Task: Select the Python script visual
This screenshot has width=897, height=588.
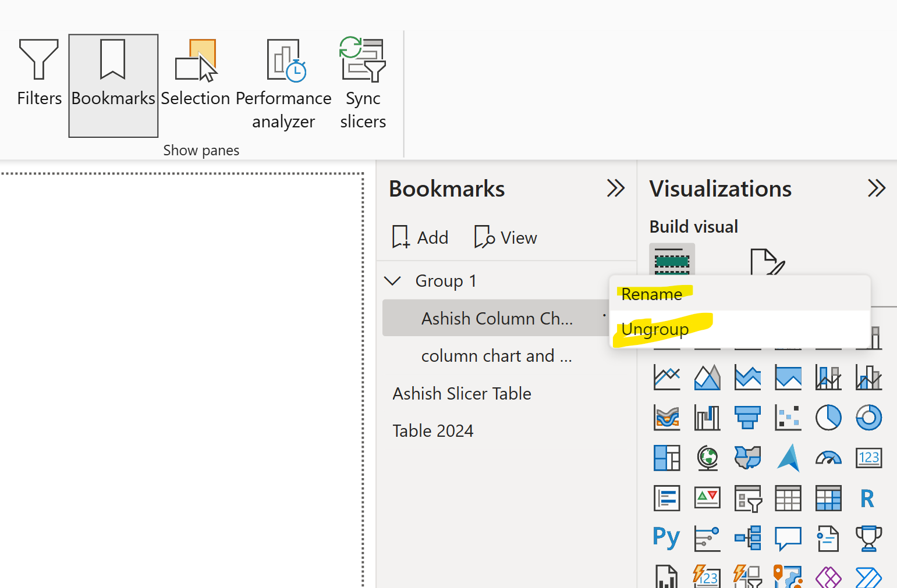Action: (666, 538)
